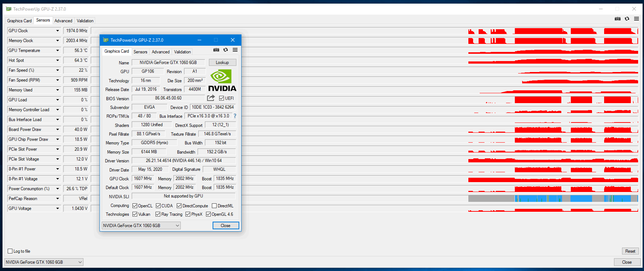
Task: Open the PCIe Slot Voltage sensor dropdown
Action: (57, 159)
